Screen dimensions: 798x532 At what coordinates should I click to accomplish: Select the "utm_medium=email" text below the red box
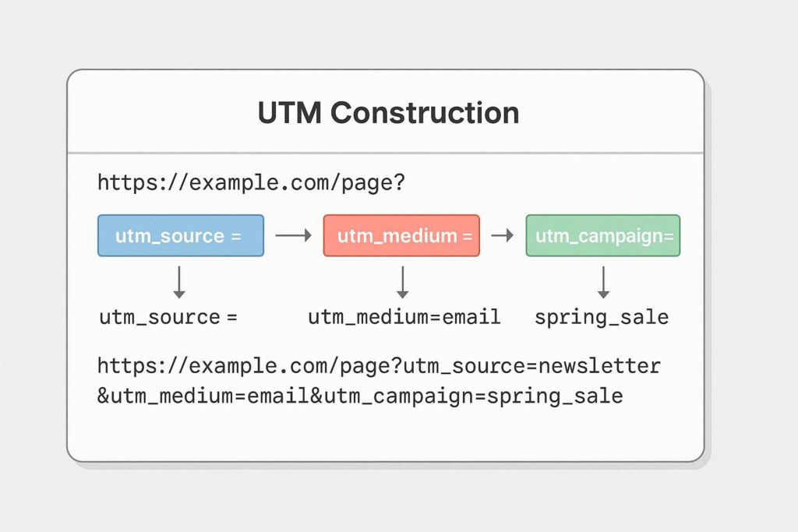click(x=404, y=318)
